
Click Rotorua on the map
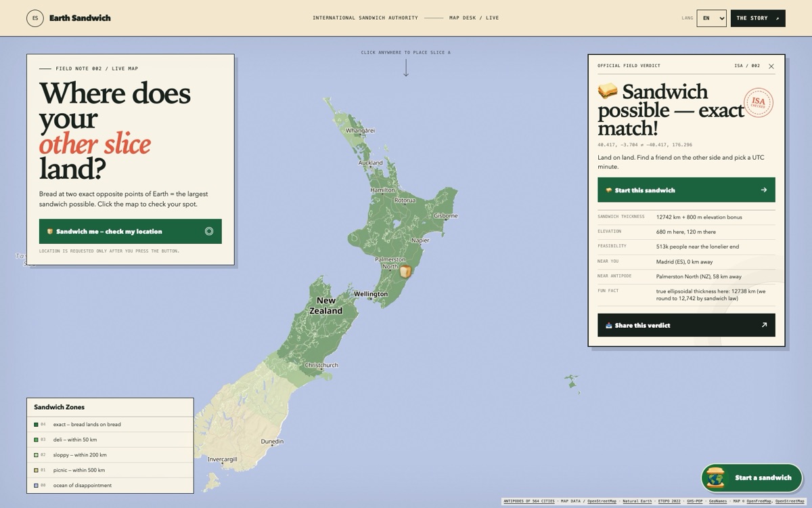tap(405, 200)
